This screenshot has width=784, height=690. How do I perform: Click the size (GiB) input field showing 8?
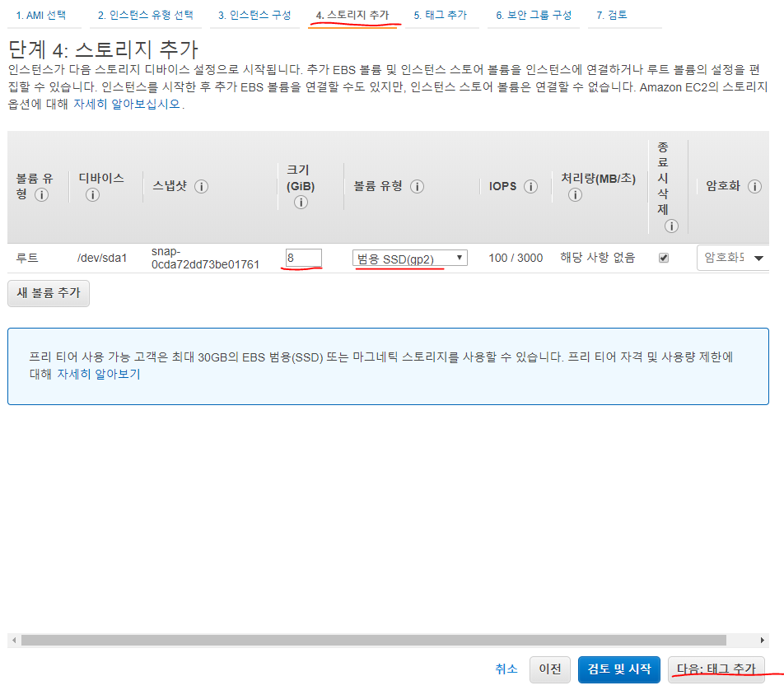click(304, 258)
